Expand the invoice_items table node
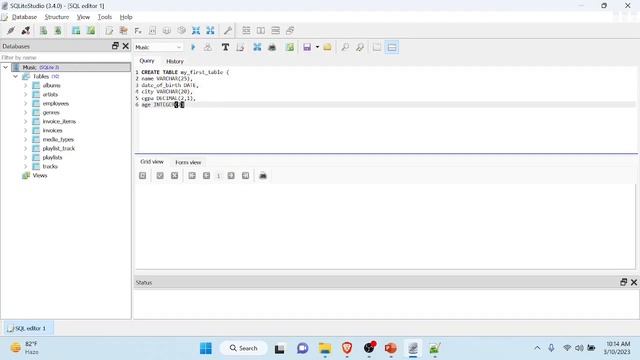The height and width of the screenshot is (360, 640). pos(25,121)
